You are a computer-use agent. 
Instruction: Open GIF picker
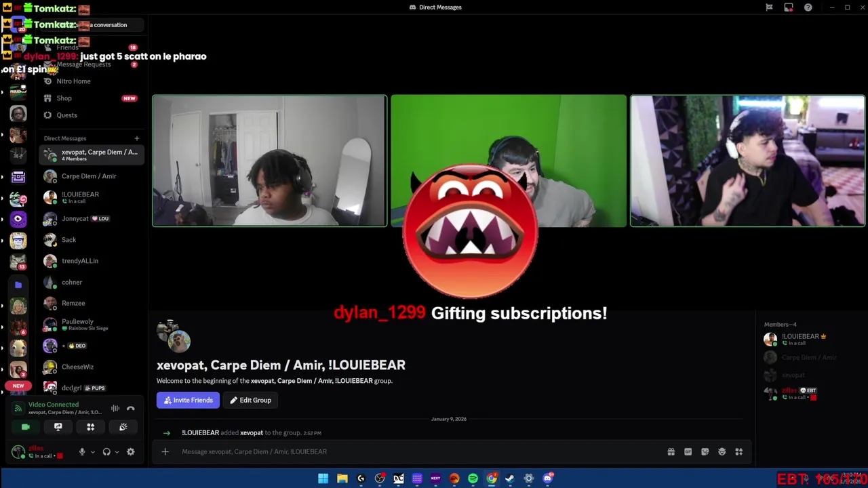[x=688, y=451]
